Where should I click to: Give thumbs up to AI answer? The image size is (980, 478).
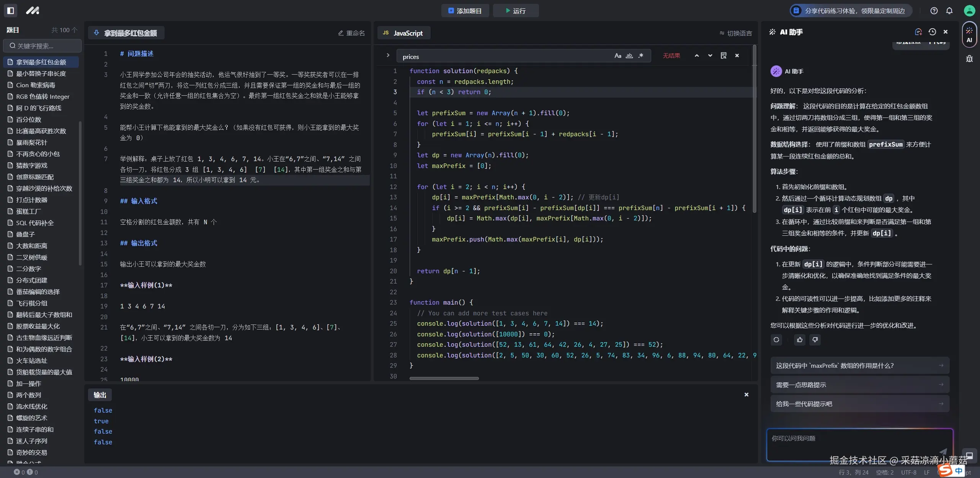(x=800, y=340)
